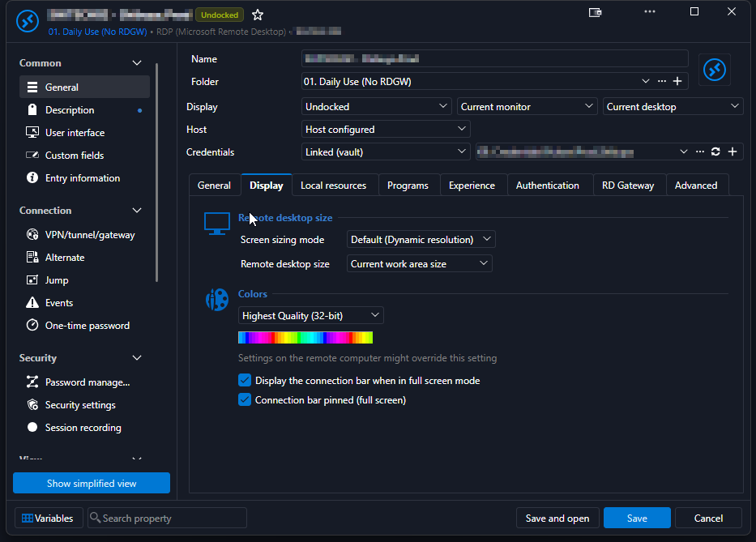Collapse the Security section

click(137, 358)
